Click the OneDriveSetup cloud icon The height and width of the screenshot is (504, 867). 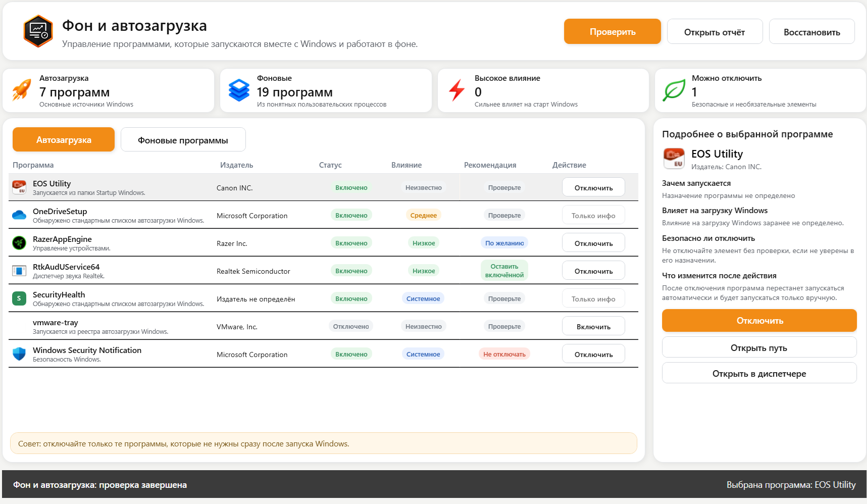tap(19, 215)
